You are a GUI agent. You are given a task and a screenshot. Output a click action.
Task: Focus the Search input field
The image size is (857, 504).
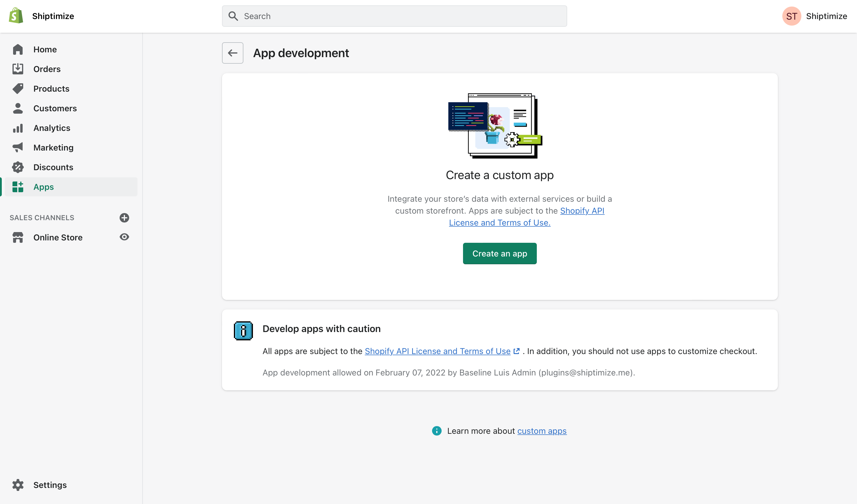click(395, 16)
